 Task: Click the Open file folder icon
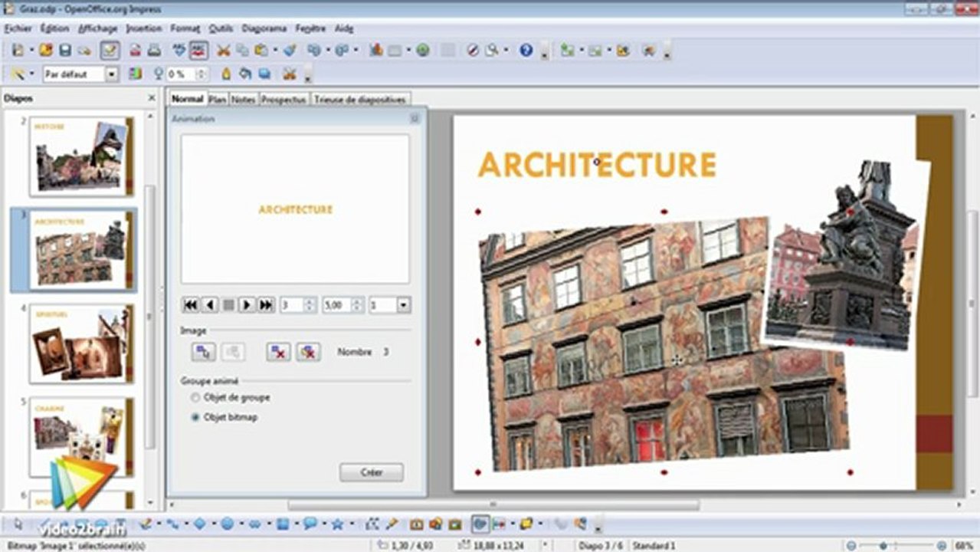click(x=46, y=51)
